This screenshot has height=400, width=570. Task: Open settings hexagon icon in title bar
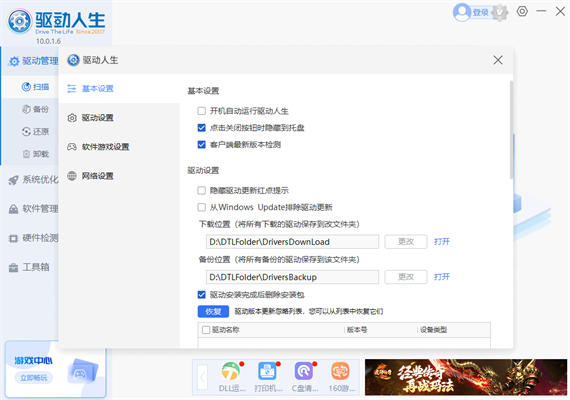click(x=522, y=11)
